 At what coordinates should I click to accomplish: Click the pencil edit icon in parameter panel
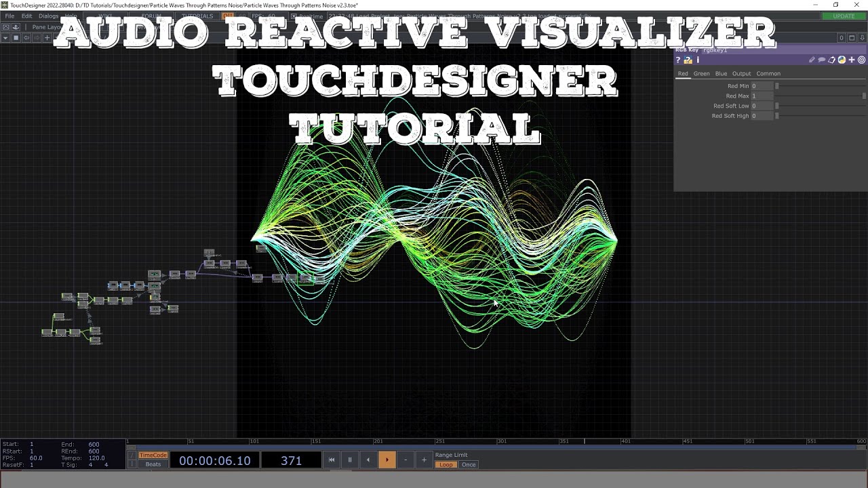tap(812, 60)
